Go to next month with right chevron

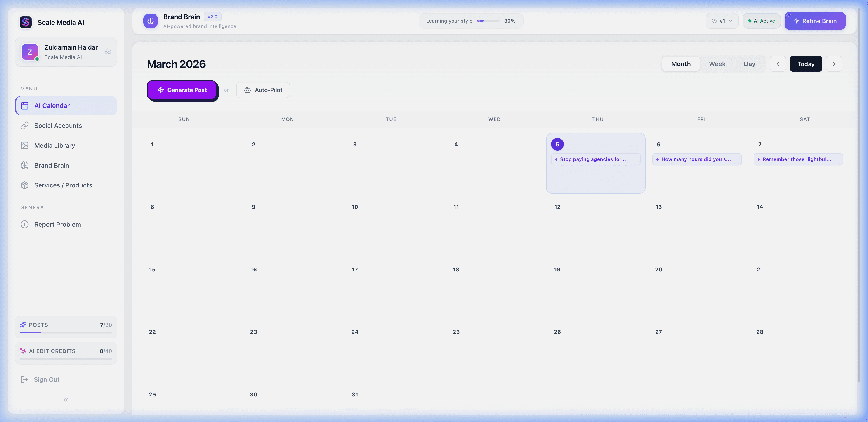(x=834, y=64)
